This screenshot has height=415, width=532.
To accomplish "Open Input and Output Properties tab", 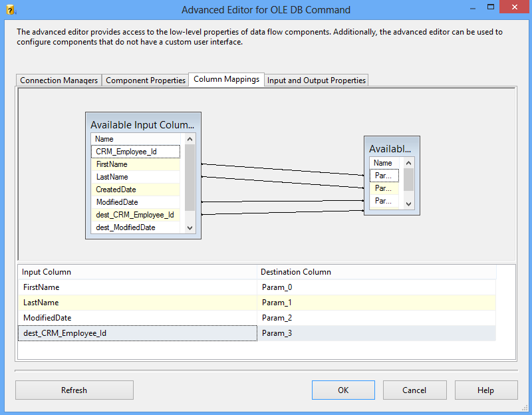I will click(317, 80).
